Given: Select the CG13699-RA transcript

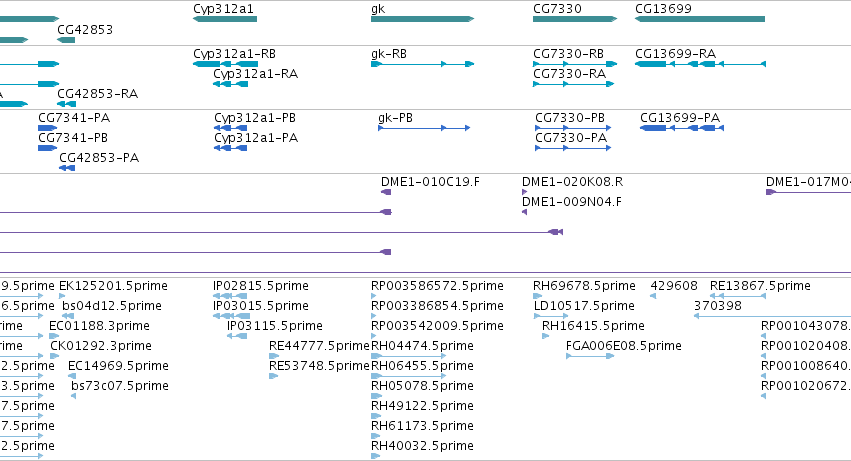Looking at the screenshot, I should click(700, 64).
